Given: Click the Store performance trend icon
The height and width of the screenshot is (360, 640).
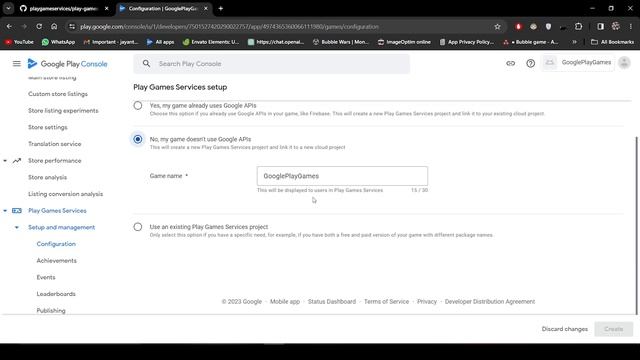Looking at the screenshot, I should pos(17,161).
